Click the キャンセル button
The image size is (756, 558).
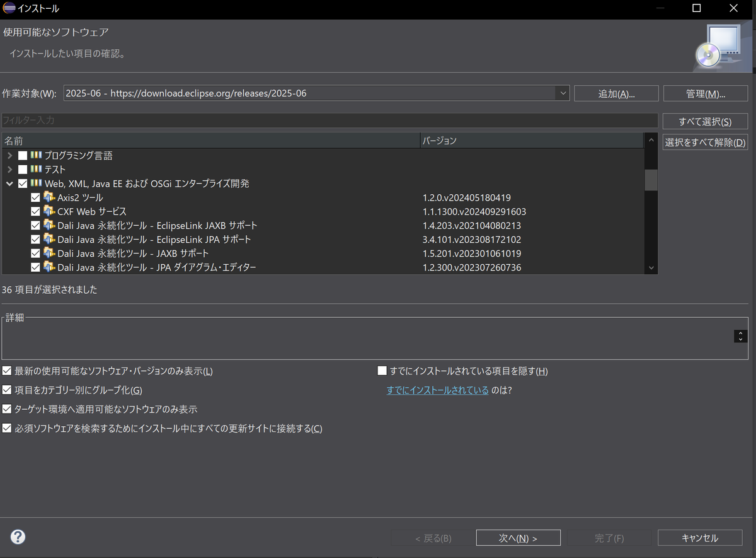[x=700, y=538]
